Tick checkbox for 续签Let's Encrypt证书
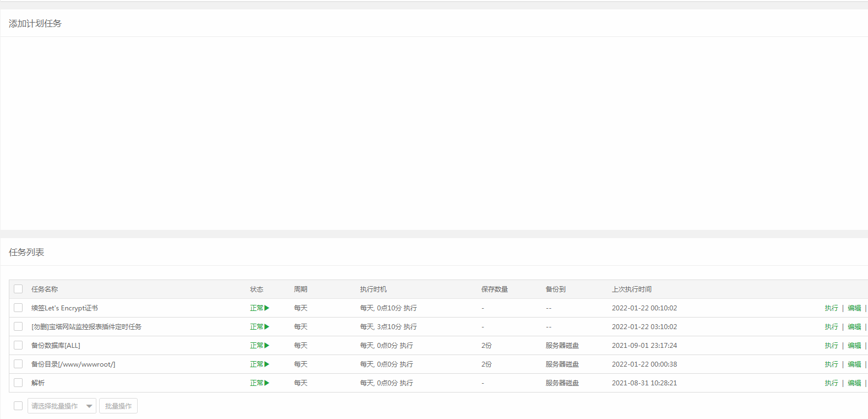 click(x=18, y=308)
